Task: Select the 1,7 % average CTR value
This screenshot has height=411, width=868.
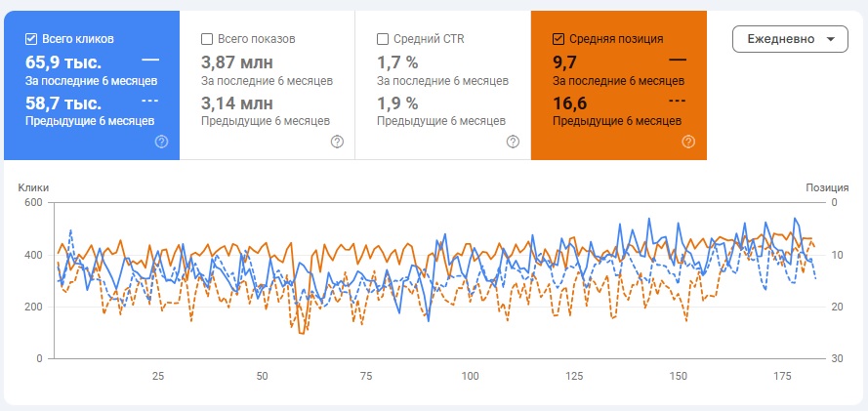Action: coord(397,62)
